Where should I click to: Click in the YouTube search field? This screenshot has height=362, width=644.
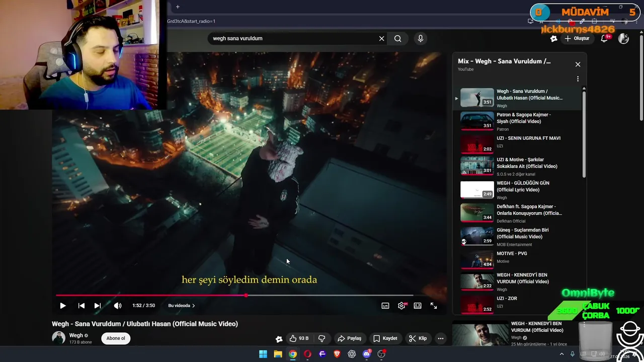(x=293, y=38)
